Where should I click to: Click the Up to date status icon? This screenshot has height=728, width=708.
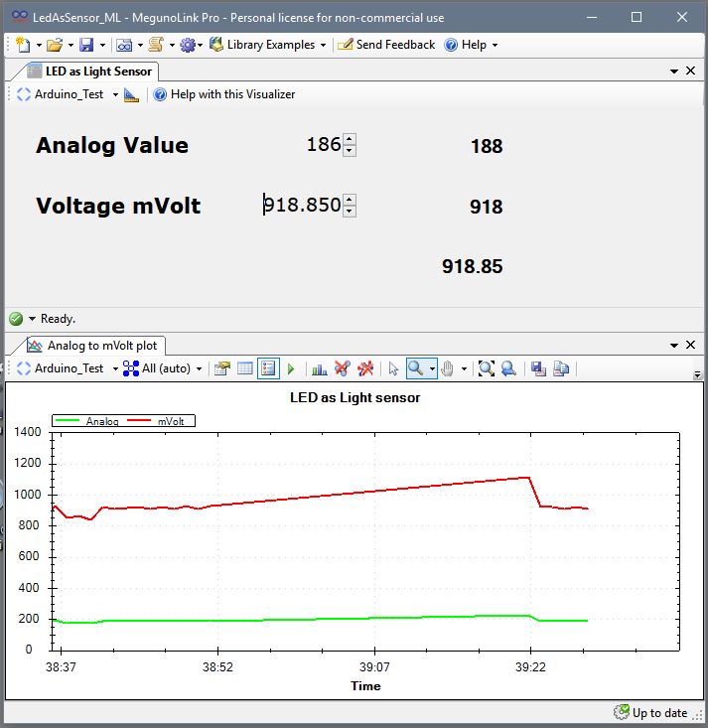(622, 712)
